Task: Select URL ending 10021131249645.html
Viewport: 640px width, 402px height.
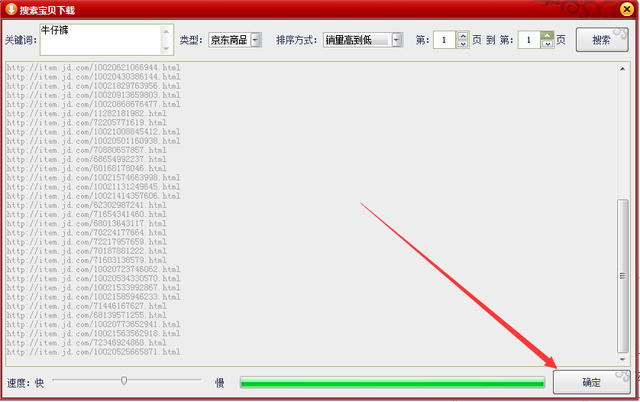Action: 93,187
